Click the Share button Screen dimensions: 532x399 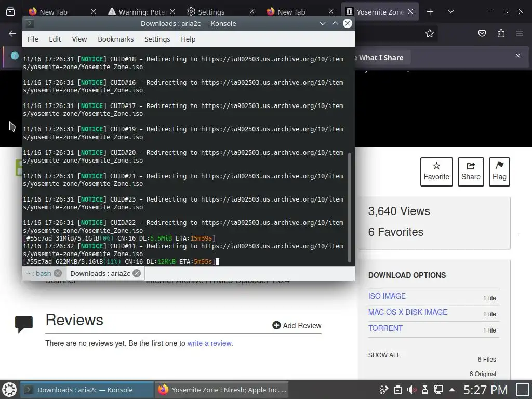point(471,171)
